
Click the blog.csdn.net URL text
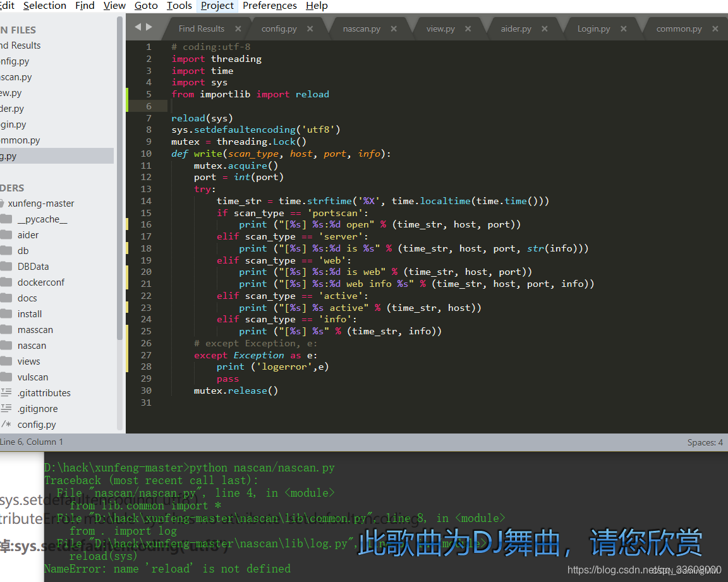643,570
